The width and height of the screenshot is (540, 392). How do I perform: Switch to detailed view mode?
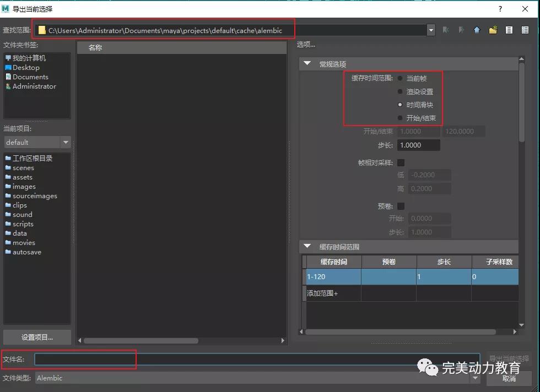[x=525, y=30]
